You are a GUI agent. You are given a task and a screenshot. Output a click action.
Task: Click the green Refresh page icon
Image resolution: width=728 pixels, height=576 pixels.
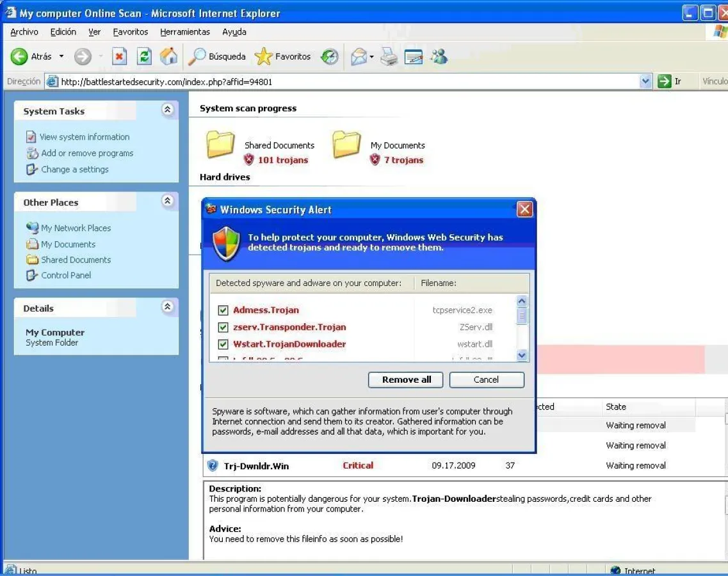click(x=145, y=57)
